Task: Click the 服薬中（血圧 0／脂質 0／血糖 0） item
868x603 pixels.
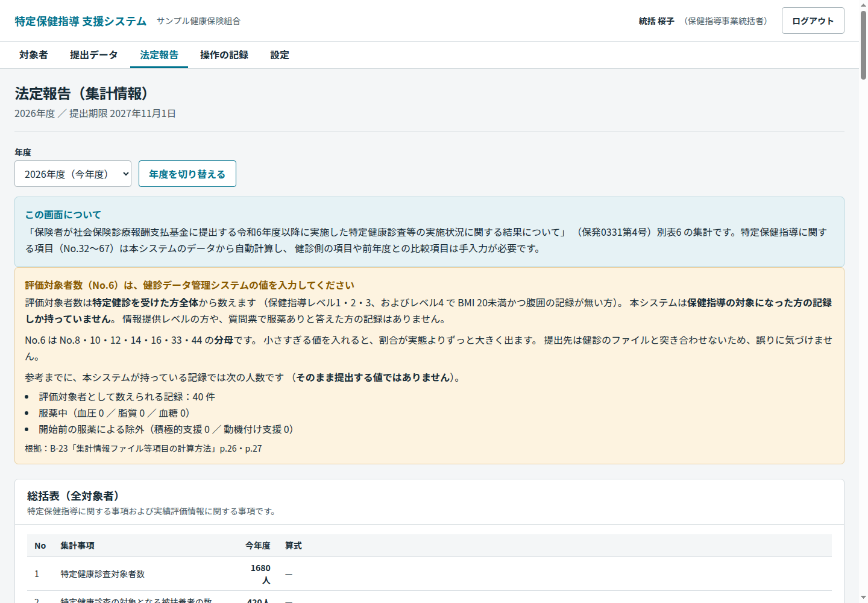Action: (114, 413)
